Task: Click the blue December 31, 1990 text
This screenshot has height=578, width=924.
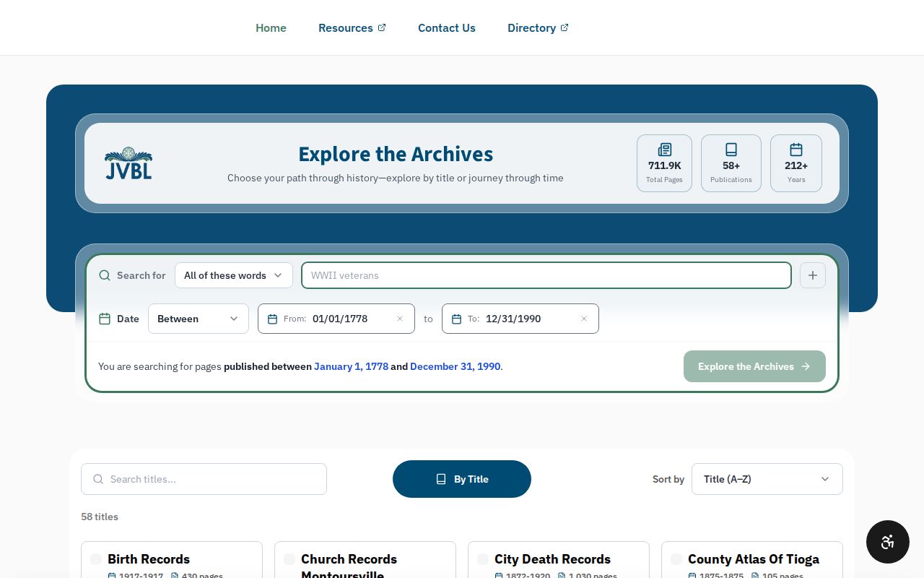Action: click(x=455, y=366)
